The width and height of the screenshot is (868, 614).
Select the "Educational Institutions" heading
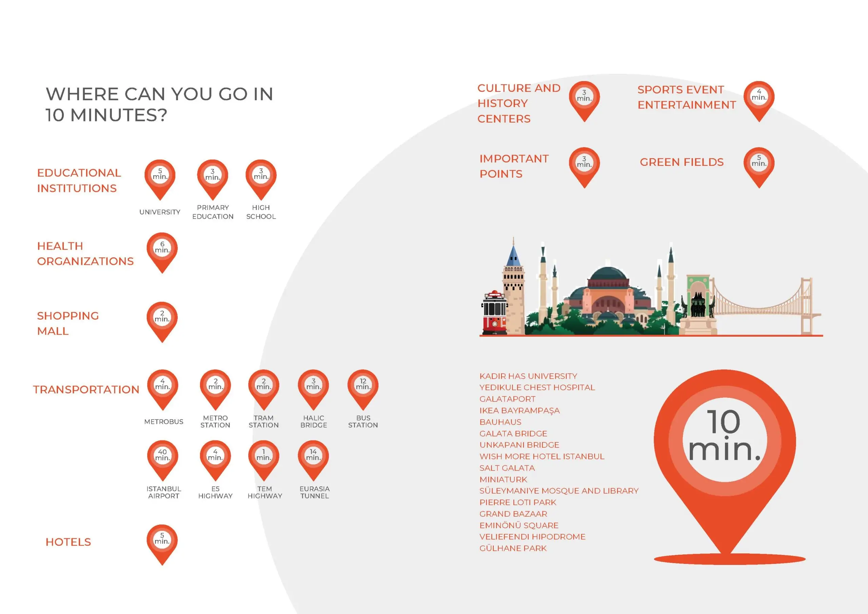[79, 180]
